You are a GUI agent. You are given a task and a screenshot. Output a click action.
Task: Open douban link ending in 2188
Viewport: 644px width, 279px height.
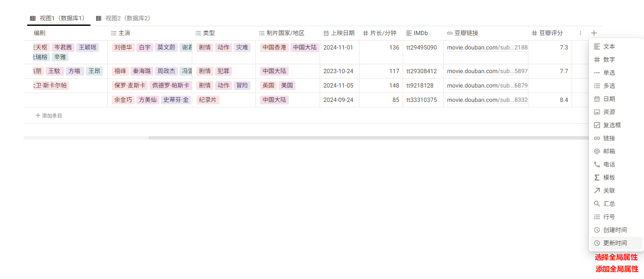487,47
